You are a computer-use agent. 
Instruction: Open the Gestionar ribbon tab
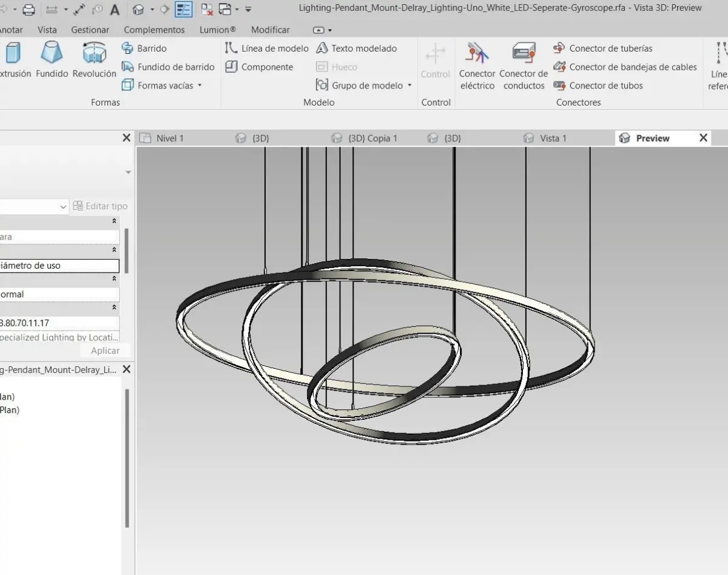(x=90, y=30)
